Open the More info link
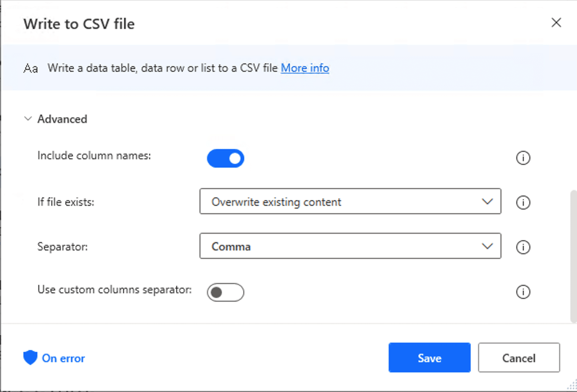Viewport: 577px width, 392px height. pos(305,68)
